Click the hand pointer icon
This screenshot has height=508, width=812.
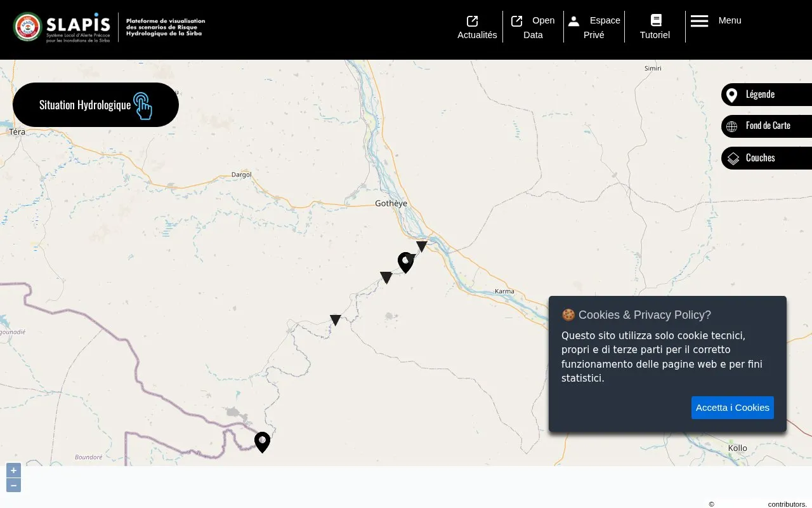[x=143, y=105]
